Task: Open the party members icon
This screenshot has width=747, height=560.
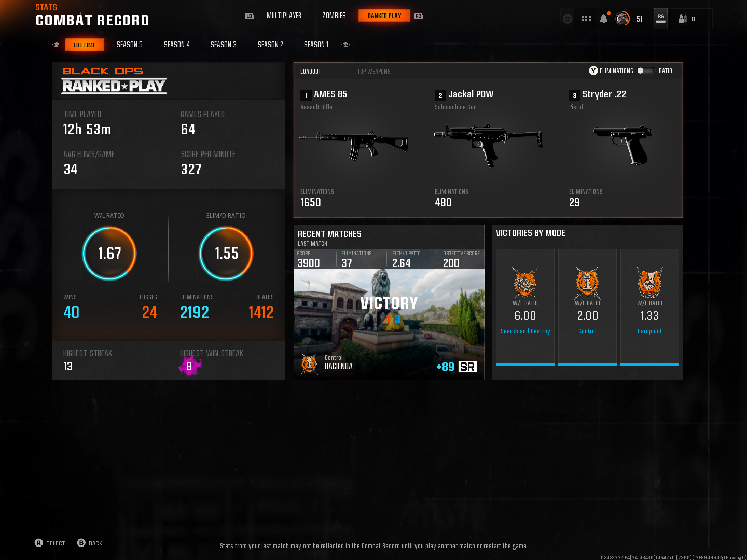Action: 683,19
